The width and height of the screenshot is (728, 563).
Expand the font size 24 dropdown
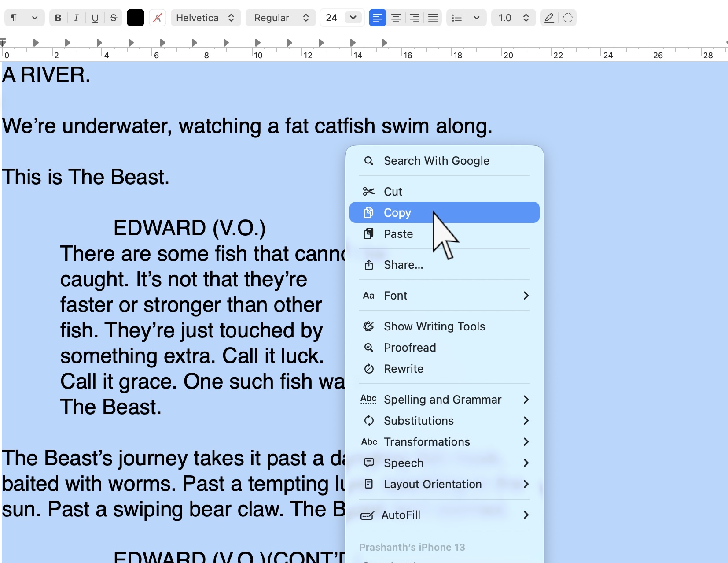[353, 18]
